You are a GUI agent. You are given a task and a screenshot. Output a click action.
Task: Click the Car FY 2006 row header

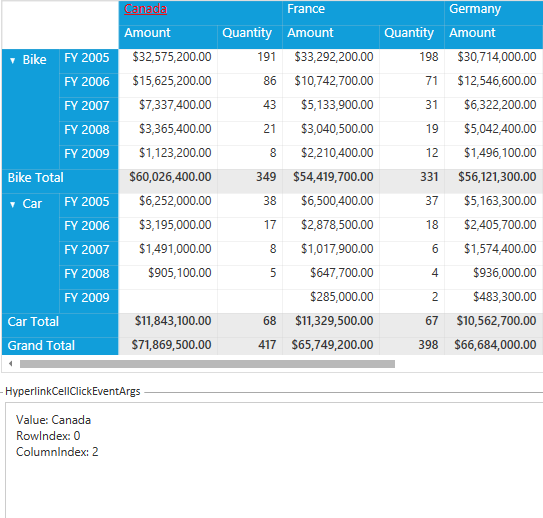coord(89,229)
